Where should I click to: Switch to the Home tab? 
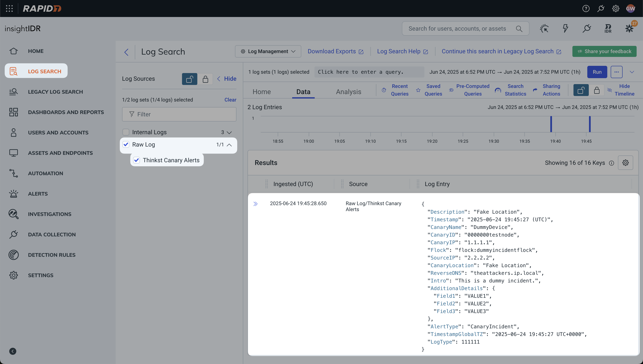[262, 92]
